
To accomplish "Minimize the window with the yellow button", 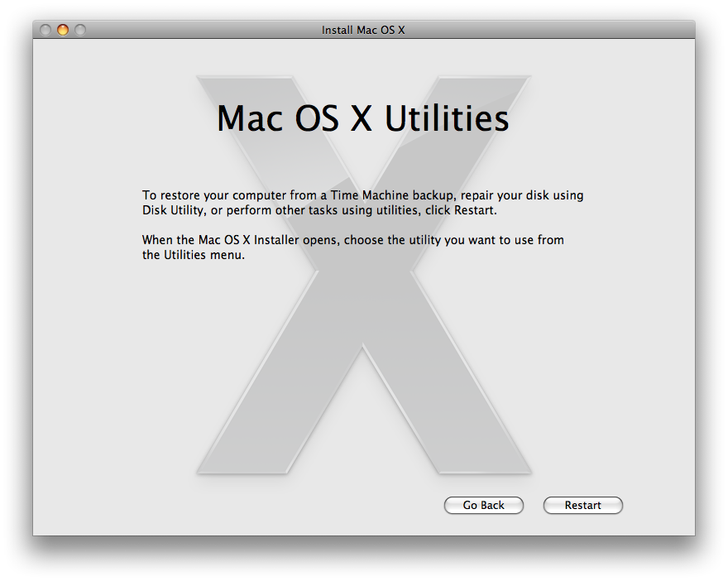I will tap(63, 30).
